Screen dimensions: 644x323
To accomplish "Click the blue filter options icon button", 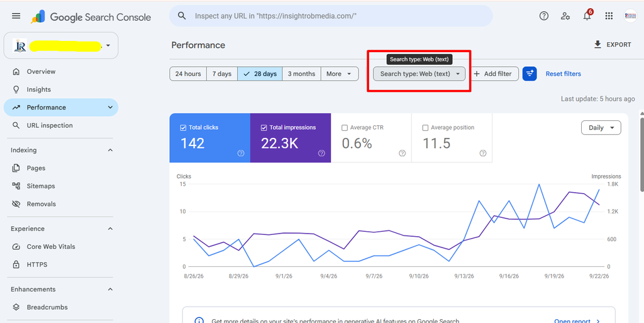I will [x=530, y=74].
